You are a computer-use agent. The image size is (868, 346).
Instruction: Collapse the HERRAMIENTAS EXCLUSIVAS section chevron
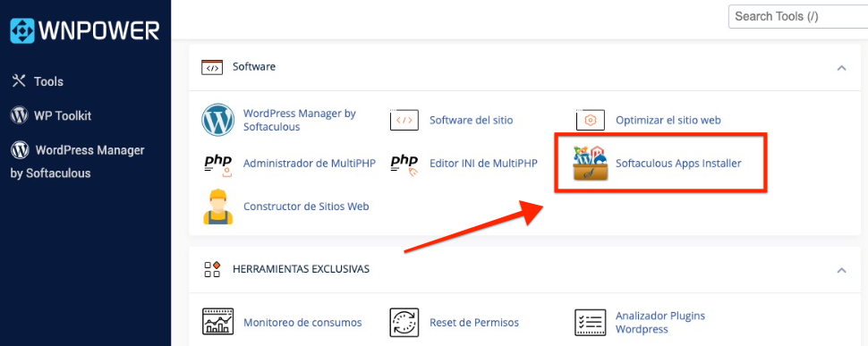click(x=841, y=270)
